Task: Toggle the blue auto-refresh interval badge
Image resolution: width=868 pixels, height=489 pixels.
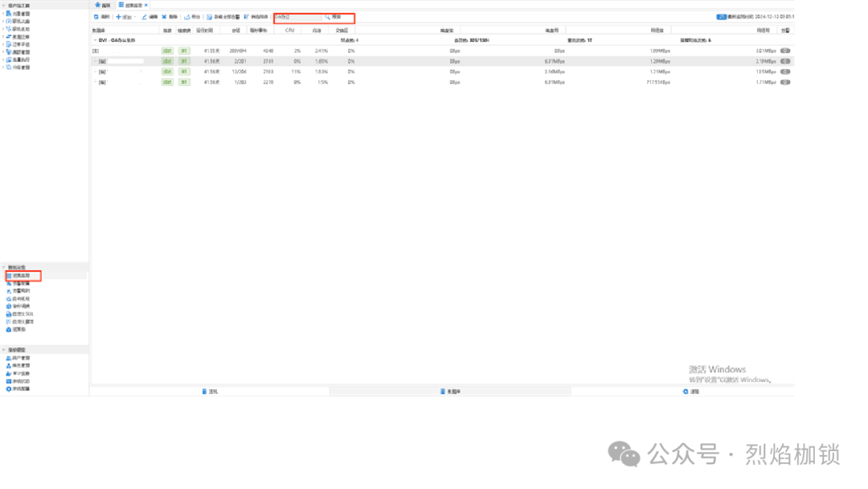Action: coord(721,17)
